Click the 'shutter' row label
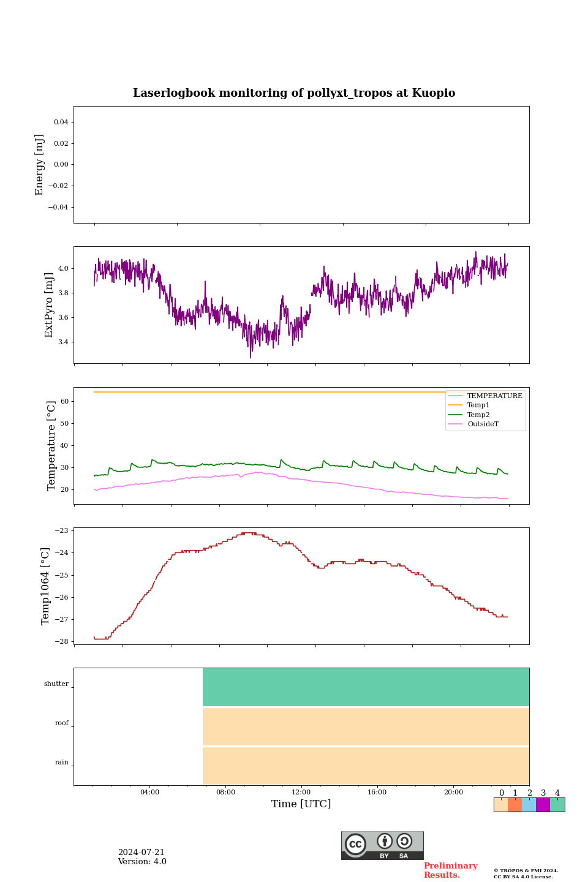 (56, 684)
